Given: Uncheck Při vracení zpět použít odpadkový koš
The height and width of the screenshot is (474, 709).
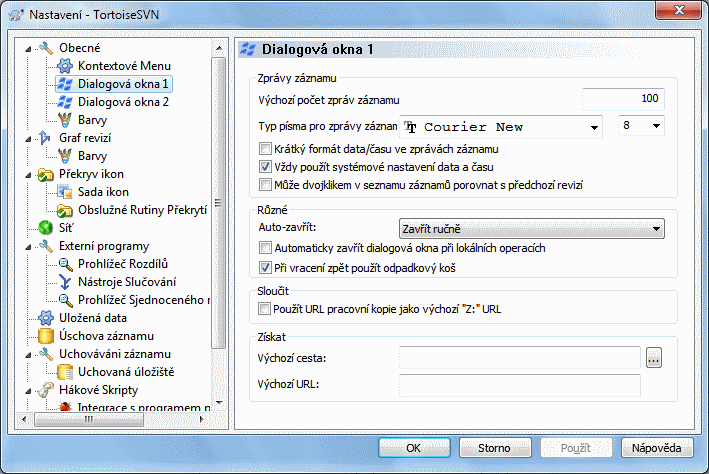Looking at the screenshot, I should [265, 268].
